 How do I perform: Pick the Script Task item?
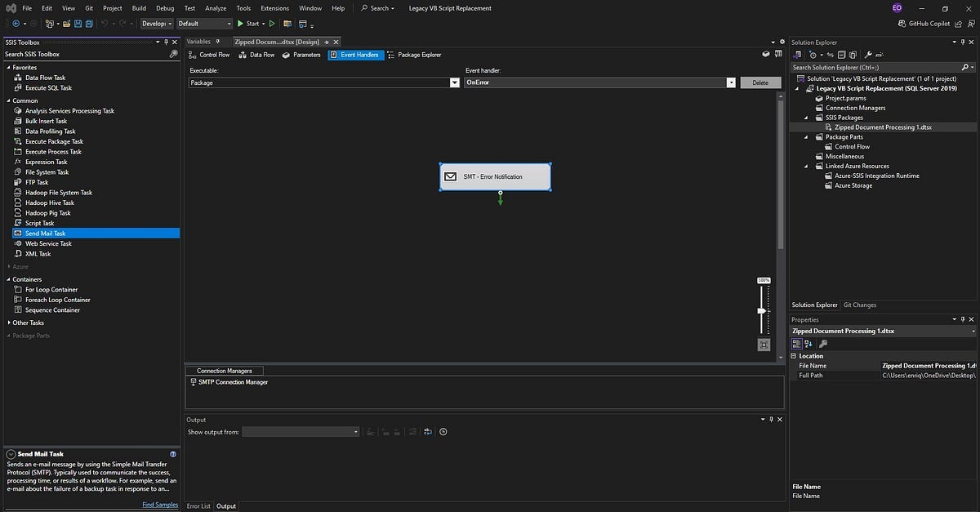click(x=39, y=223)
